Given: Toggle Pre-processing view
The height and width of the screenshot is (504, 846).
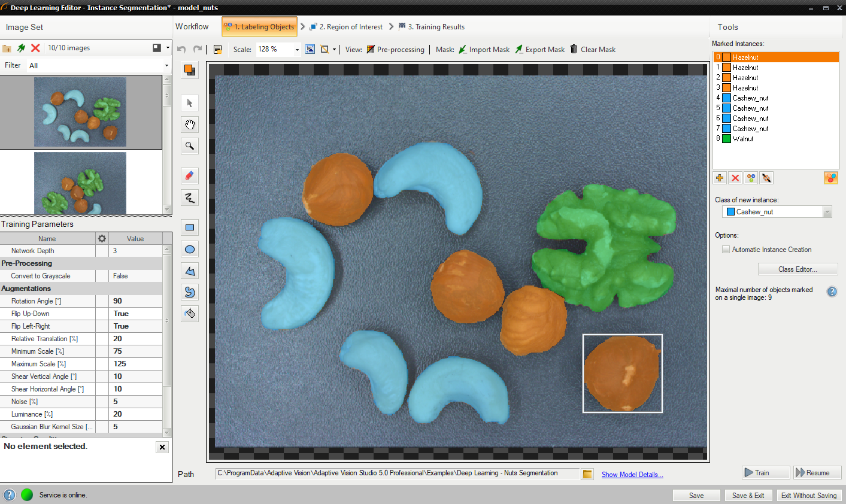Looking at the screenshot, I should 395,50.
